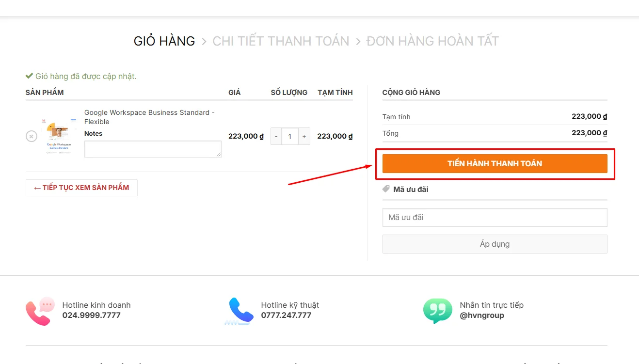
Task: Click the green checkmark in cart updated notice
Action: click(x=29, y=76)
